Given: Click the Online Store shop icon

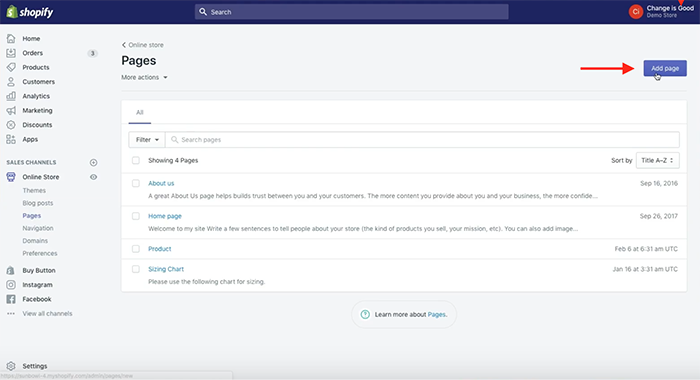Looking at the screenshot, I should [11, 177].
